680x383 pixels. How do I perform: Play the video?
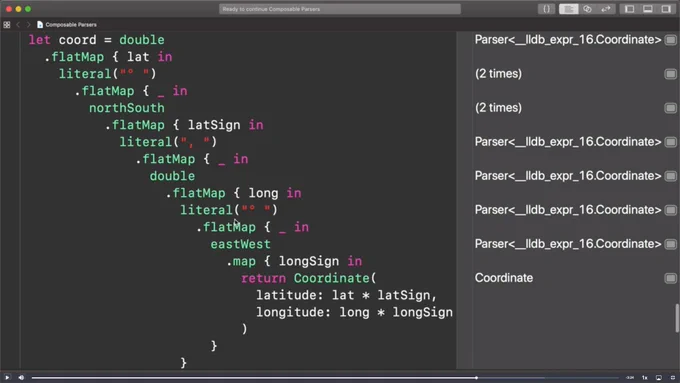(7, 378)
